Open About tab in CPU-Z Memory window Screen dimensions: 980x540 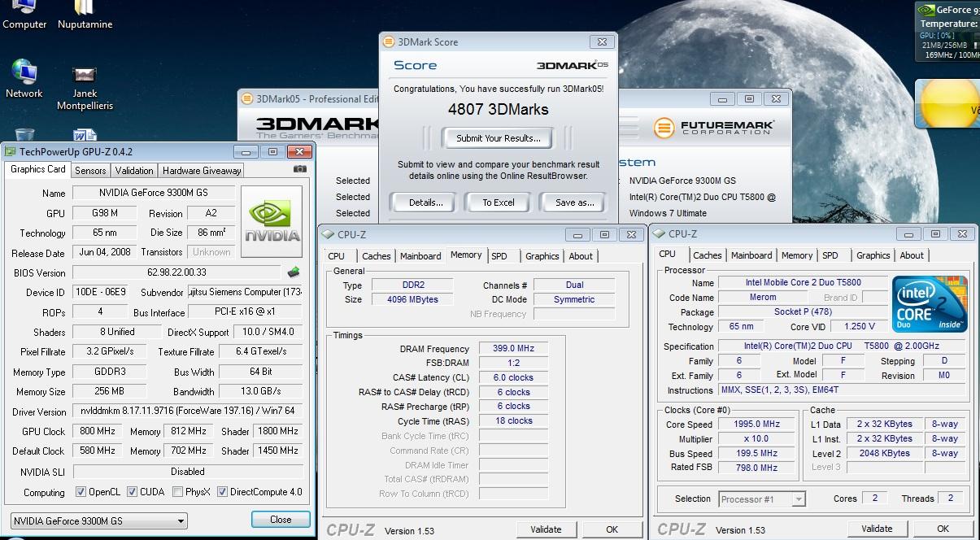[x=581, y=256]
